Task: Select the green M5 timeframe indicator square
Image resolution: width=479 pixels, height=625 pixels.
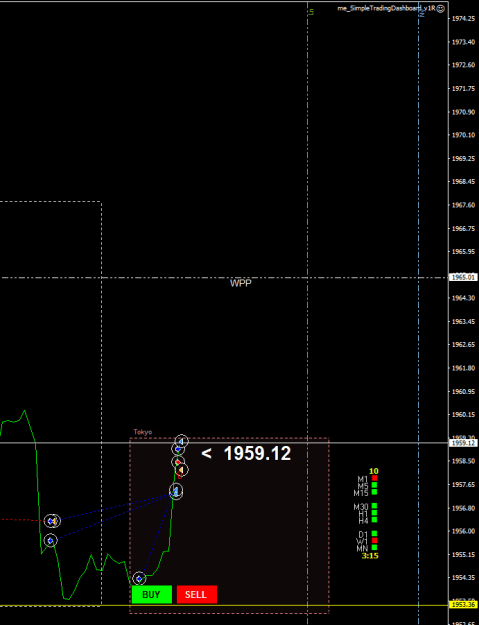Action: [x=374, y=485]
